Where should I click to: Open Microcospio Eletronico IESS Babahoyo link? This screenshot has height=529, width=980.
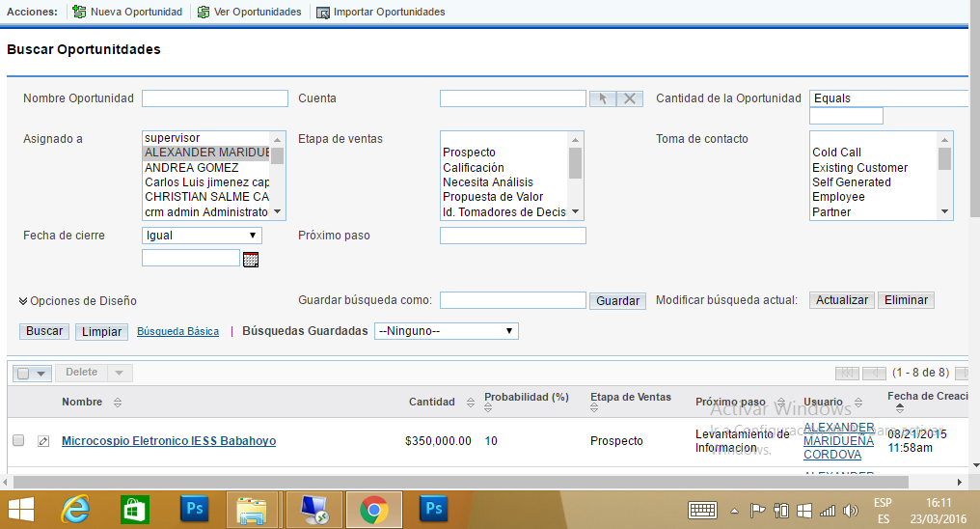click(169, 441)
